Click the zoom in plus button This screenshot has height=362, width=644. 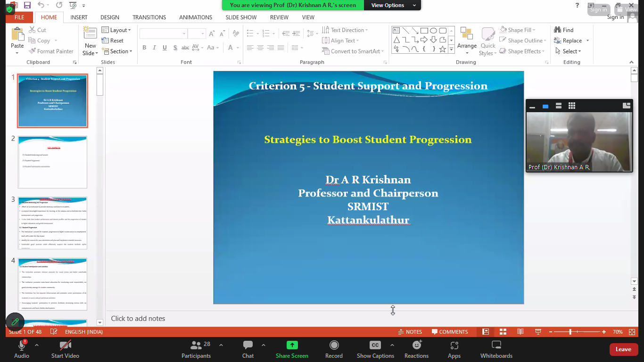pyautogui.click(x=604, y=332)
